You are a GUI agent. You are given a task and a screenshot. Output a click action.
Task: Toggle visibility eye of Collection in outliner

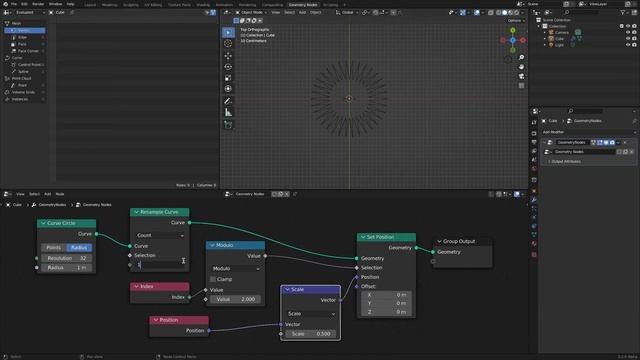coord(628,26)
